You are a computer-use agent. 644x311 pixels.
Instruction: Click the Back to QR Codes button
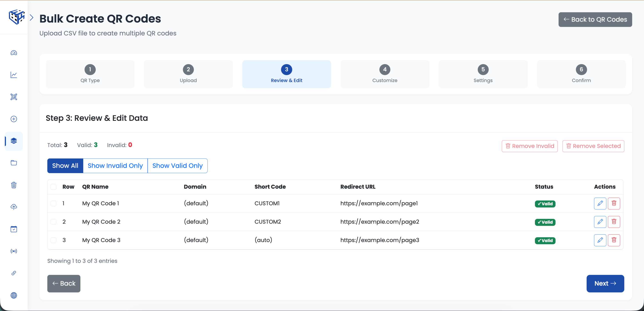click(595, 20)
